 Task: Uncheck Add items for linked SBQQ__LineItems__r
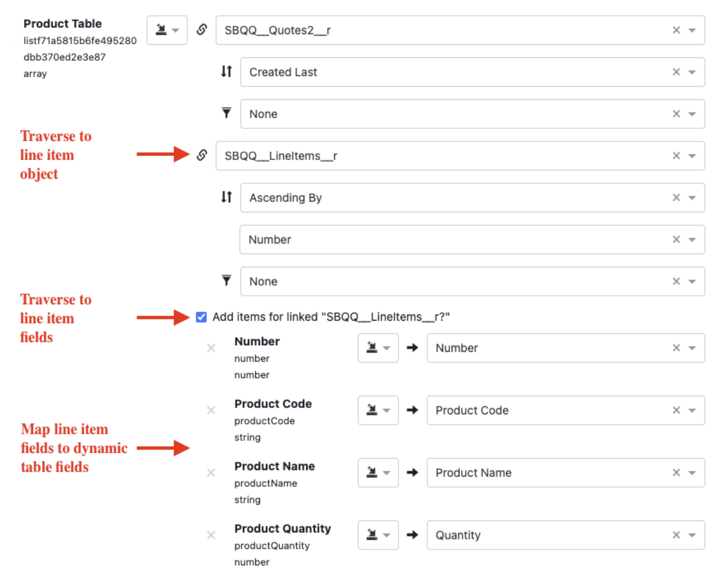pyautogui.click(x=201, y=317)
